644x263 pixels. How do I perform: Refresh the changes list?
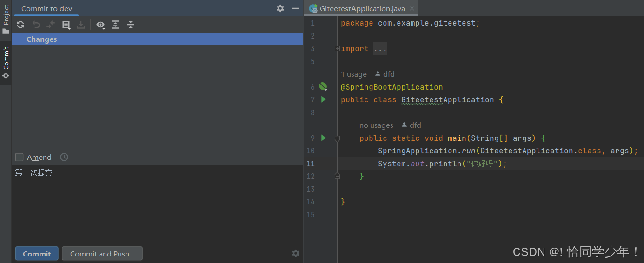20,25
